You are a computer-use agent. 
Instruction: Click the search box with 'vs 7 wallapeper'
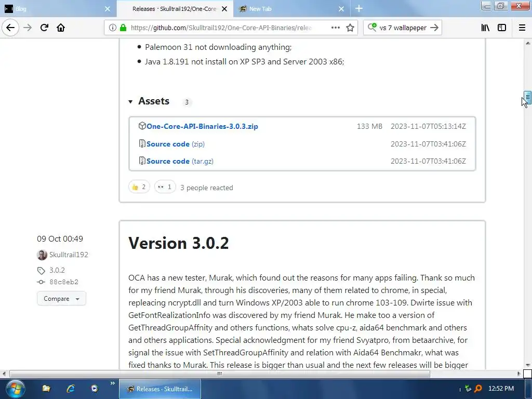pyautogui.click(x=403, y=28)
